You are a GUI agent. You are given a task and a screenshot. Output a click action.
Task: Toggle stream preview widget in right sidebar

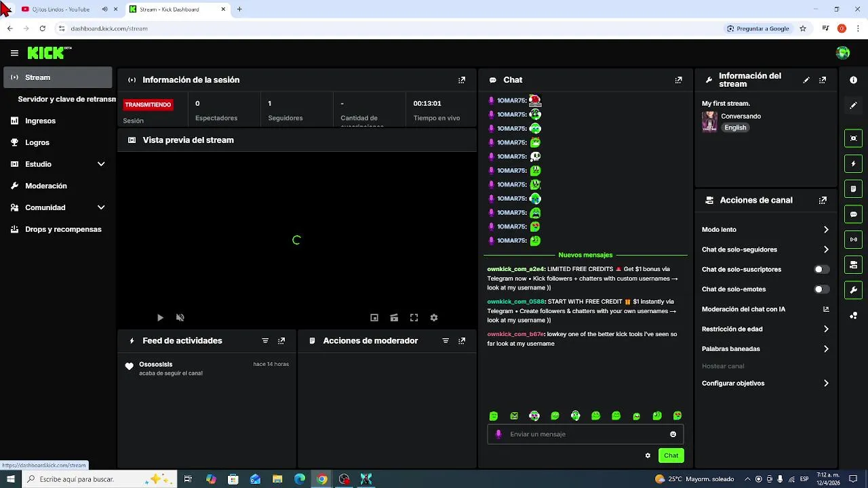(853, 138)
